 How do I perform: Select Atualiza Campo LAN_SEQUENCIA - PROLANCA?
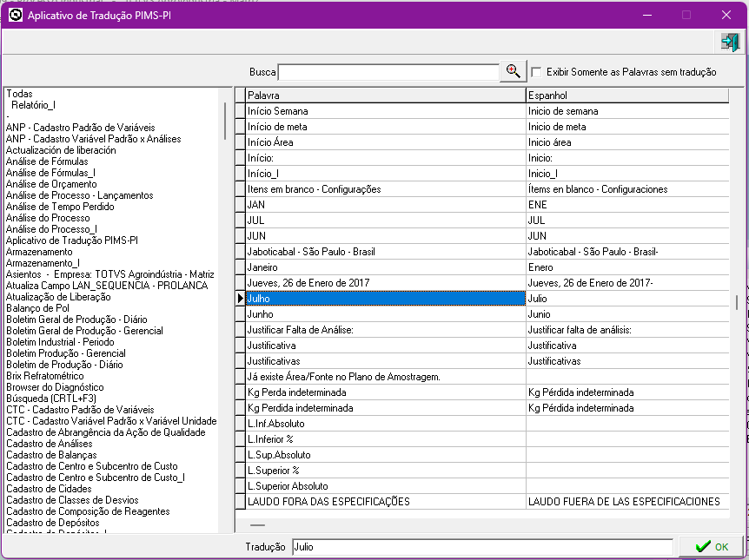click(x=107, y=286)
